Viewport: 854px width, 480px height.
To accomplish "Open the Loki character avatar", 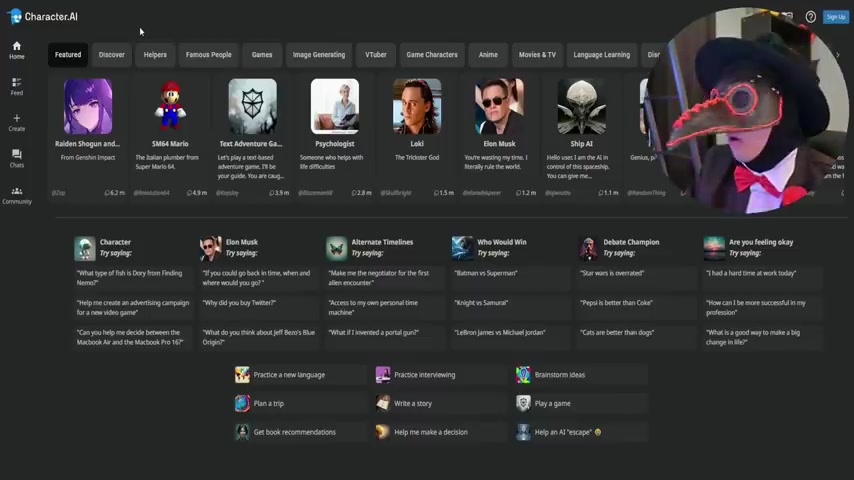I will click(x=417, y=106).
